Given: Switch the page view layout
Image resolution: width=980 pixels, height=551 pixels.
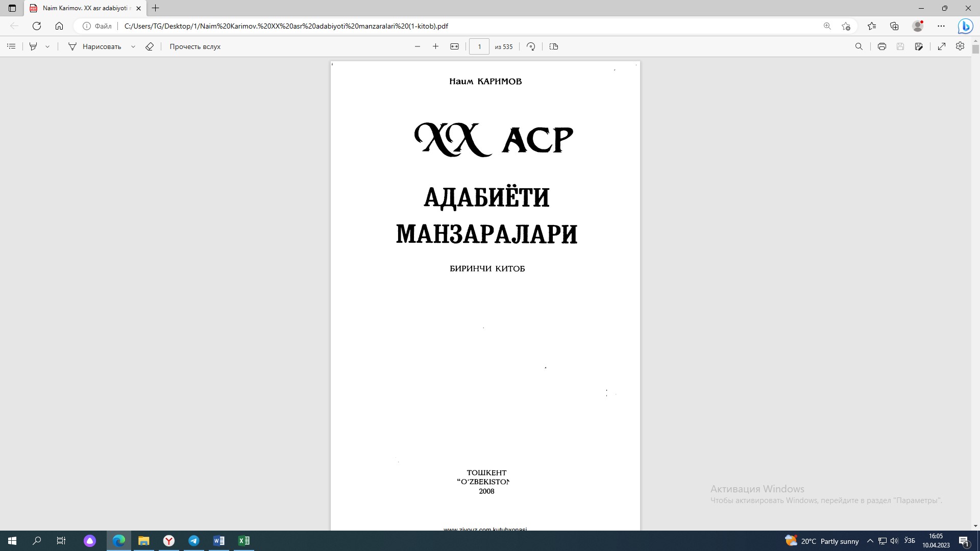Looking at the screenshot, I should point(554,46).
